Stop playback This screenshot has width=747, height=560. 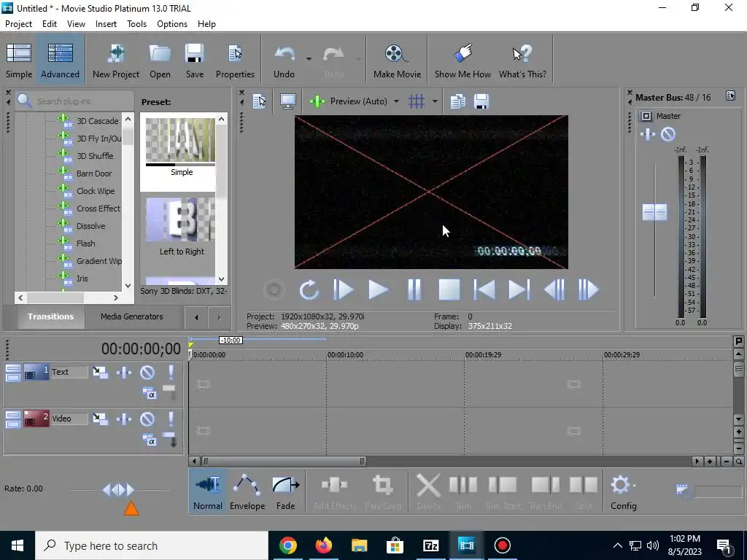click(449, 289)
